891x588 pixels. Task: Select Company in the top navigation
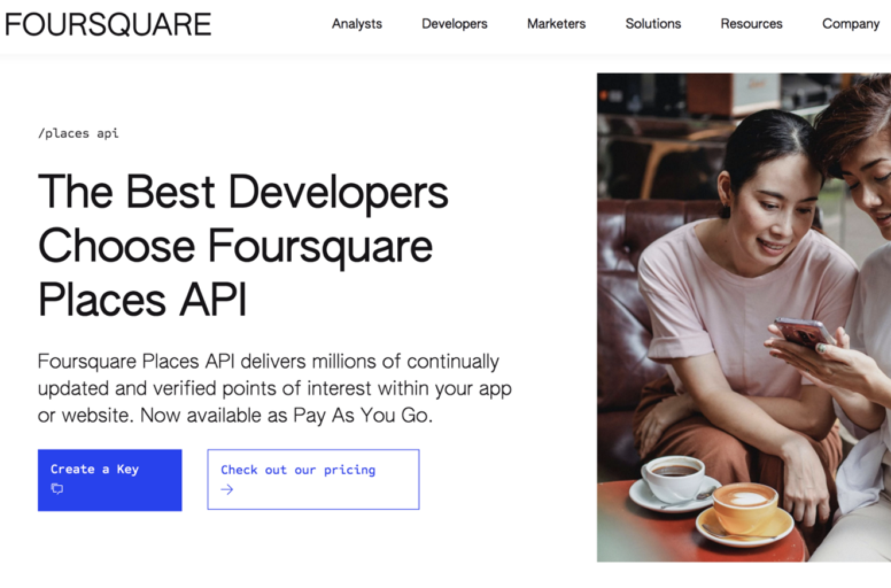[x=850, y=24]
